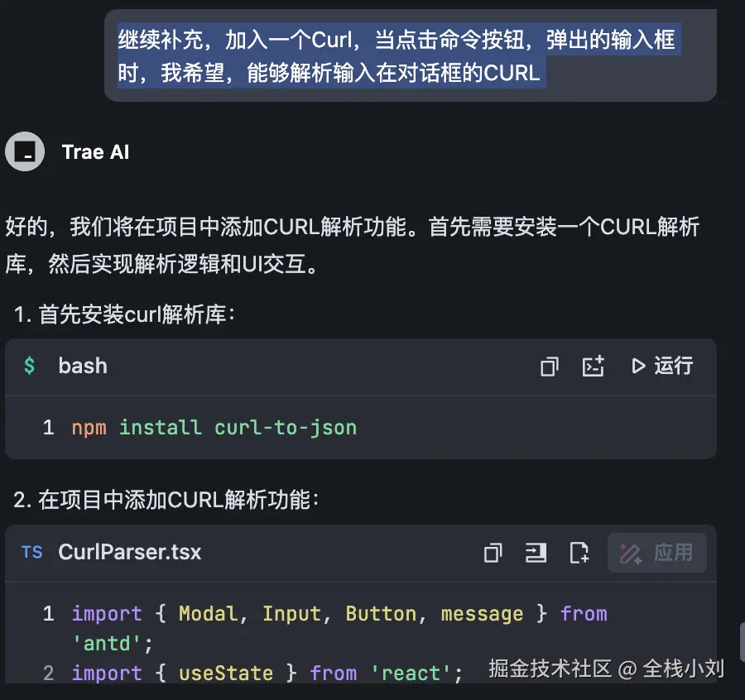Viewport: 745px width, 700px height.
Task: Copy the bash code block contents
Action: click(550, 367)
